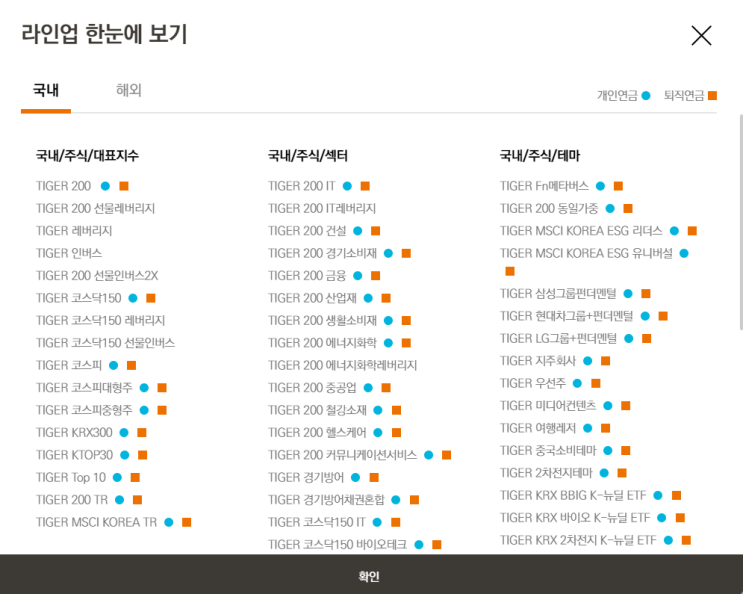Select TIGER 200 TR
The height and width of the screenshot is (594, 743).
pyautogui.click(x=72, y=500)
